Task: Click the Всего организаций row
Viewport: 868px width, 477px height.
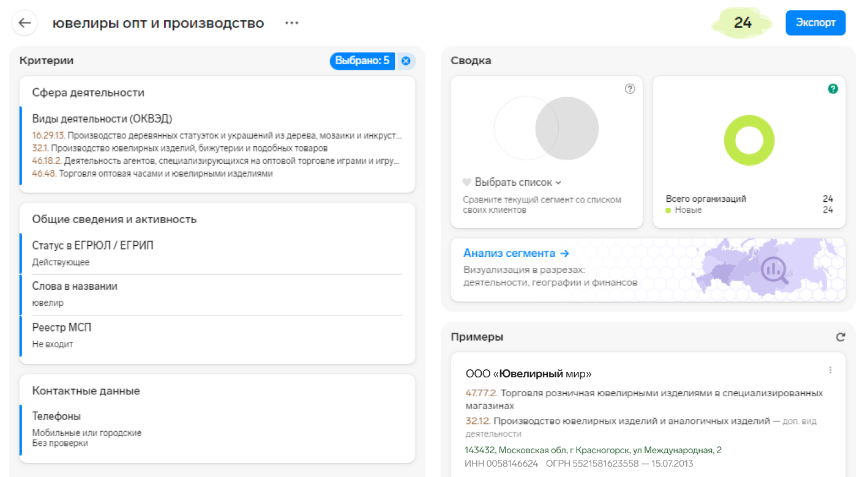Action: click(x=749, y=199)
